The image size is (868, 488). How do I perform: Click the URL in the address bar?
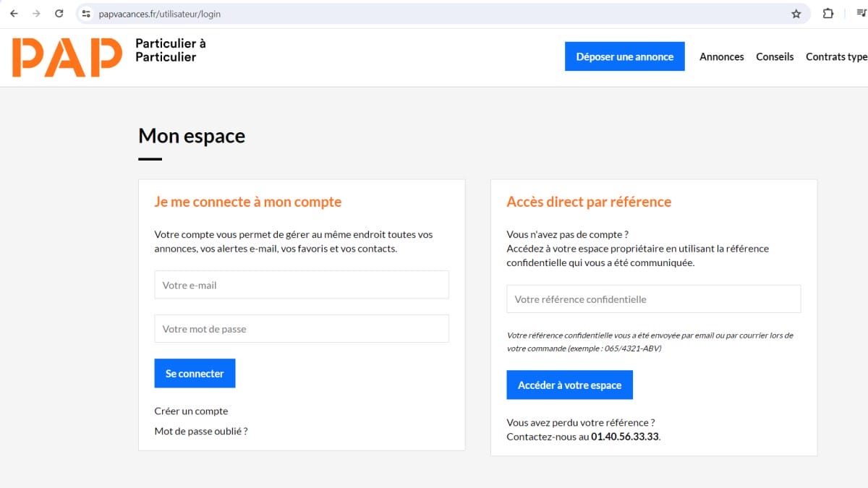[x=160, y=14]
